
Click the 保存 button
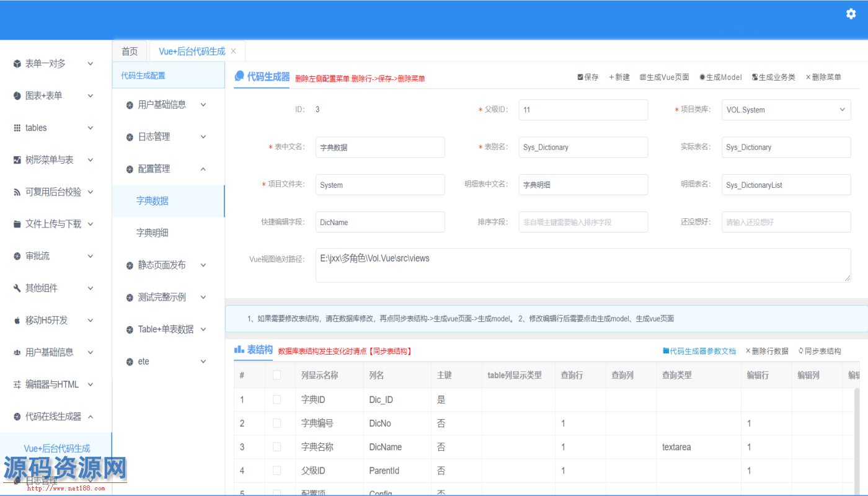(588, 77)
